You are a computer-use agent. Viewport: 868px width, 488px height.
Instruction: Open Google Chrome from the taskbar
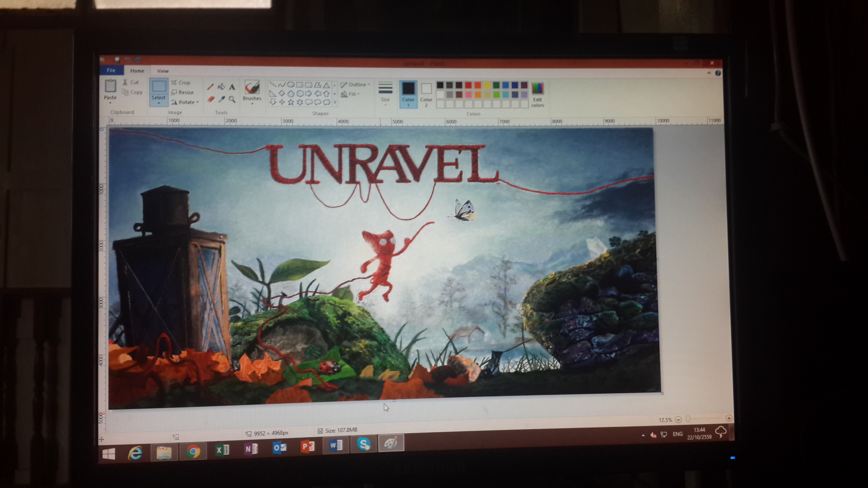193,452
